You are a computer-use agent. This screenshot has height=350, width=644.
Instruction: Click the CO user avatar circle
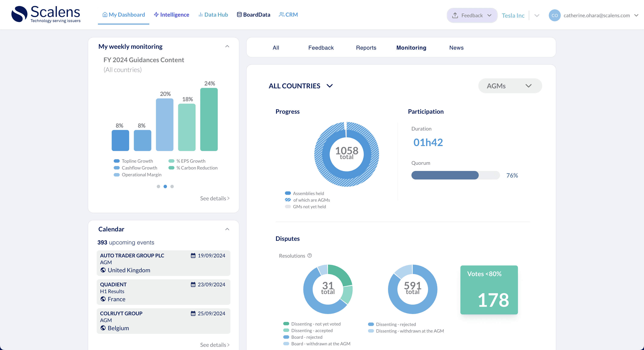click(554, 16)
